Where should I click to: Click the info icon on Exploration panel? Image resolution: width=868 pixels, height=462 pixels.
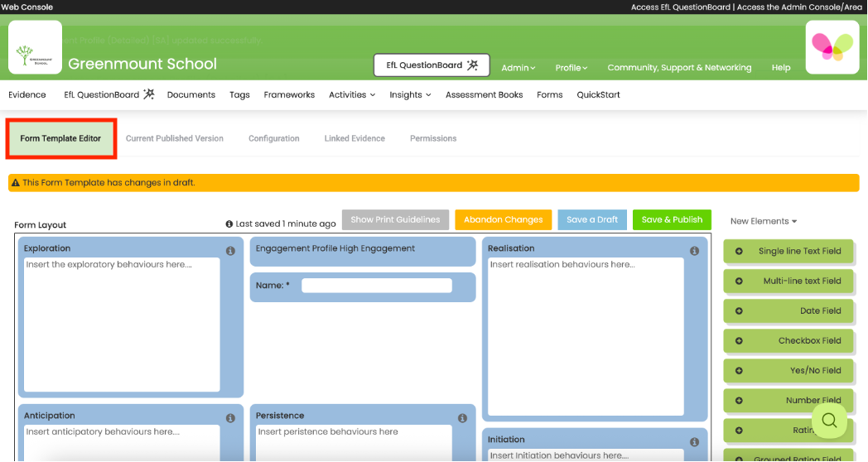(230, 251)
